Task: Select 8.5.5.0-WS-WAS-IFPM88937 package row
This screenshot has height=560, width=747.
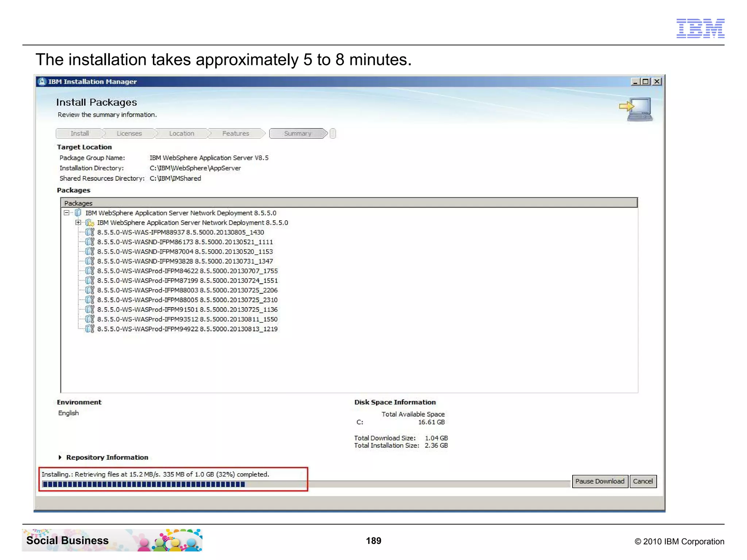Action: 181,232
